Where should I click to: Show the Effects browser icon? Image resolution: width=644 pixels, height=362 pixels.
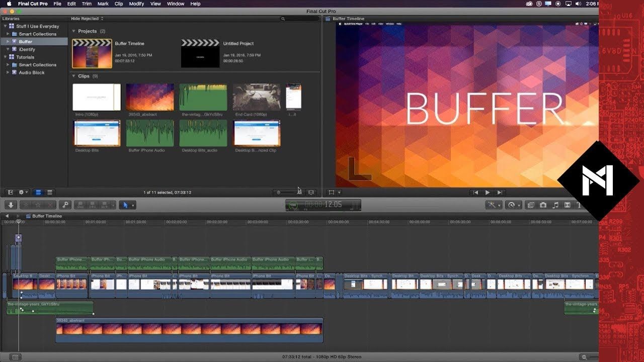tap(530, 205)
